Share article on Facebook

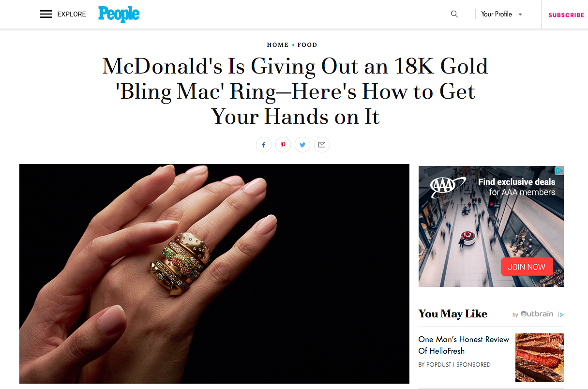coord(264,145)
